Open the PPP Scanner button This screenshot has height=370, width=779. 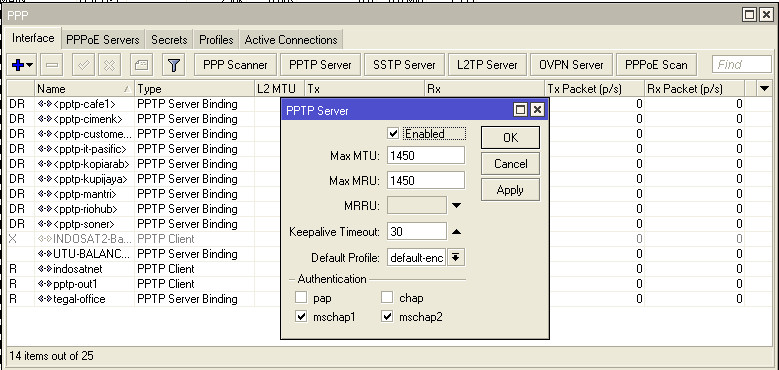coord(235,65)
